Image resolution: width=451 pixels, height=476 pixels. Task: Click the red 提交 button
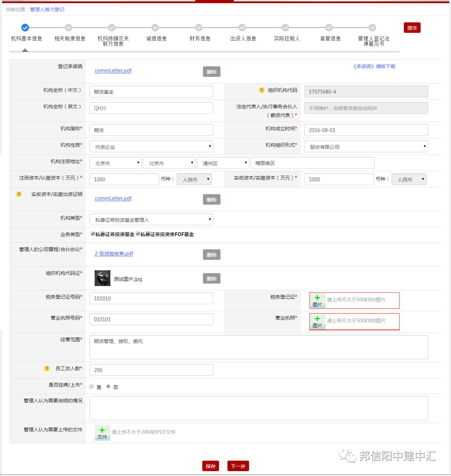pos(412,28)
